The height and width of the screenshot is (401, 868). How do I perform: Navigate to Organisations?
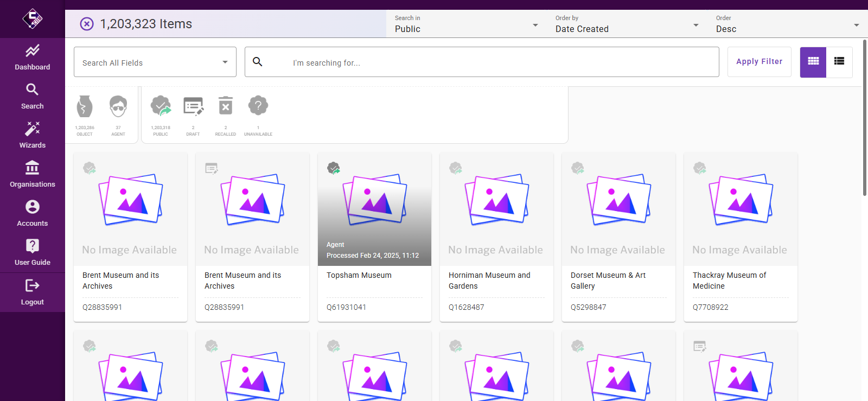(x=33, y=175)
